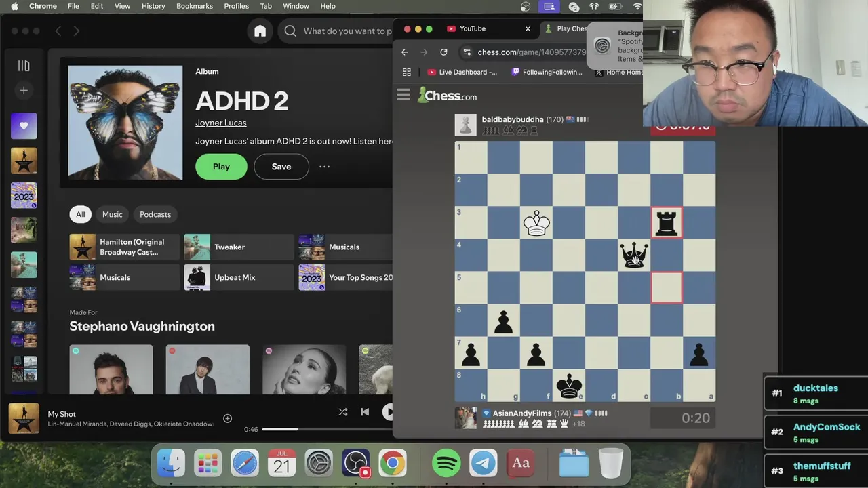
Task: Open Your Top Songs 2023 tile
Action: pos(346,277)
